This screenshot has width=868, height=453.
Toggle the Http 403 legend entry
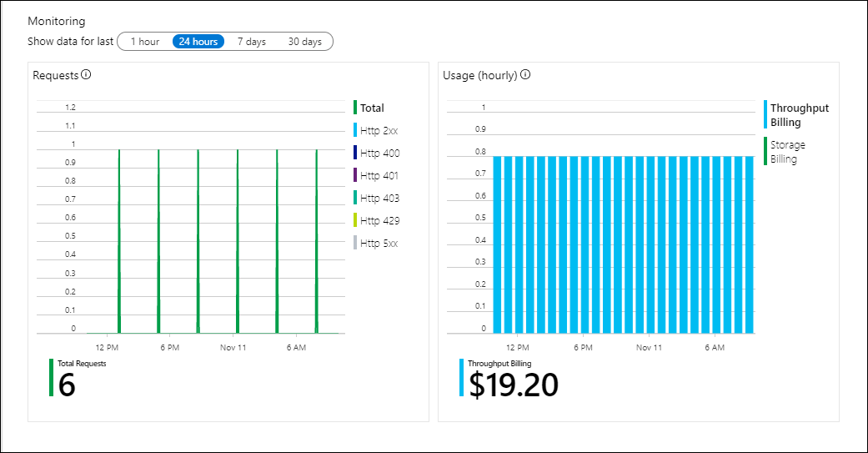376,199
